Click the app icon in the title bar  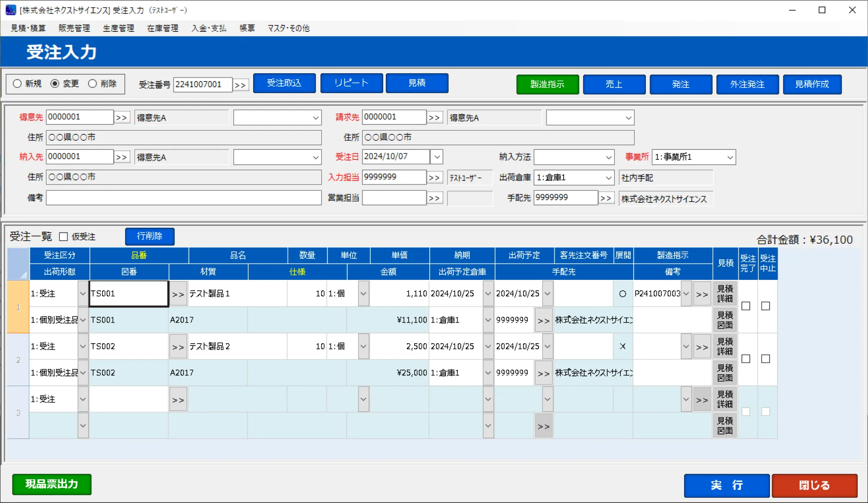11,10
